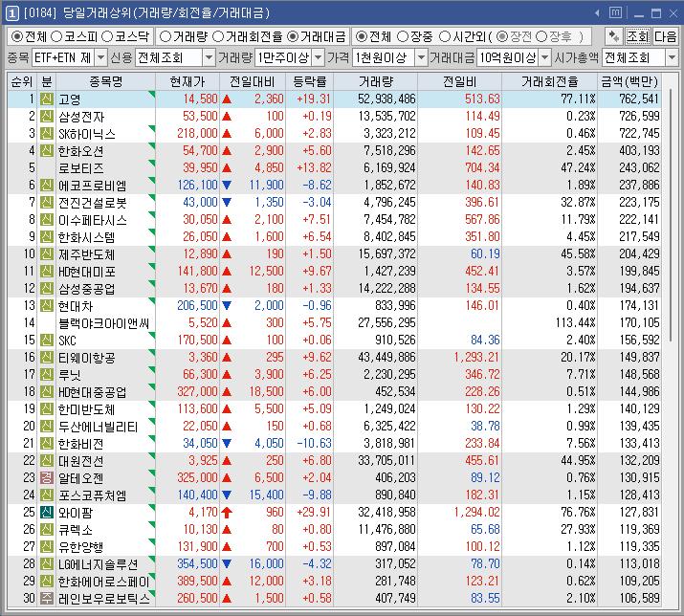Click the boxed M icon in title bar
The width and height of the screenshot is (684, 616).
pos(615,12)
